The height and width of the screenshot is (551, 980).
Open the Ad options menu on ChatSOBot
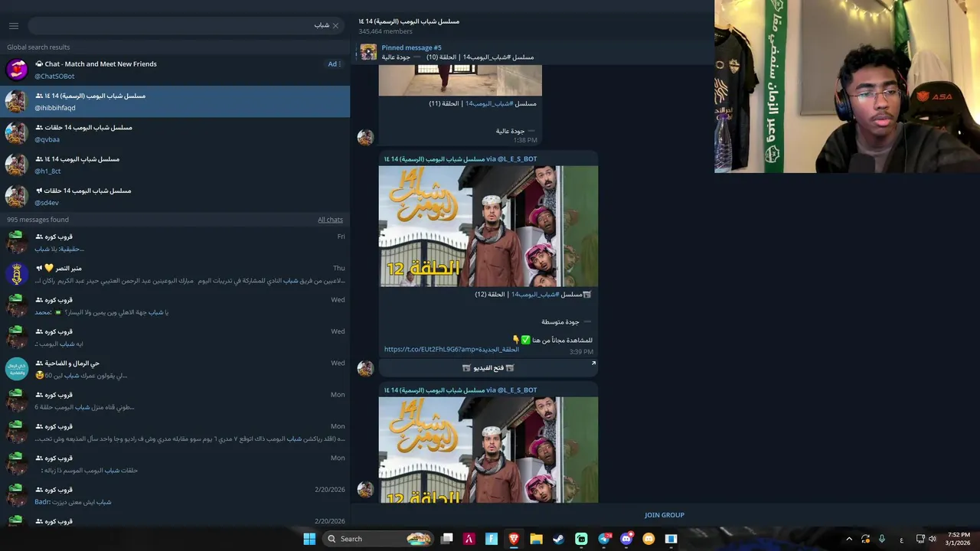(335, 64)
